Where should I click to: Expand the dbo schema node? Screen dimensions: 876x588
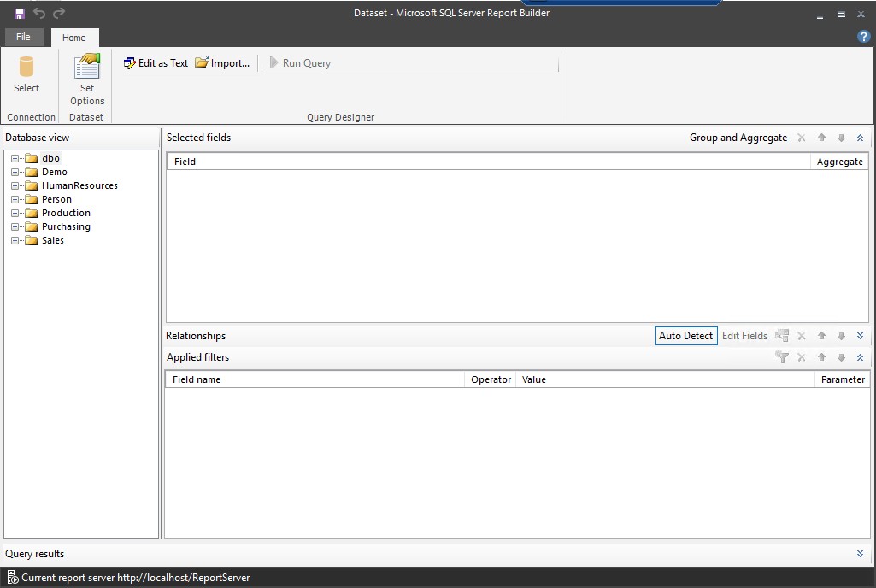coord(15,159)
